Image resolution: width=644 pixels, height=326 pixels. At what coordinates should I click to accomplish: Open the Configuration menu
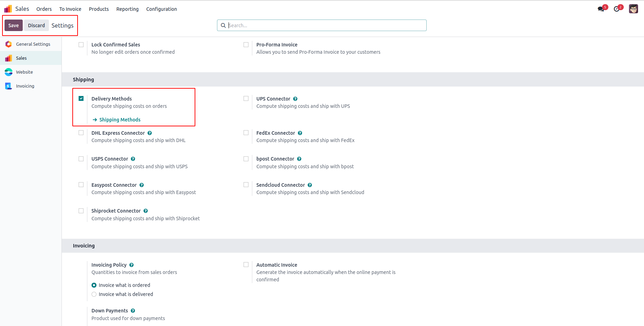[161, 9]
